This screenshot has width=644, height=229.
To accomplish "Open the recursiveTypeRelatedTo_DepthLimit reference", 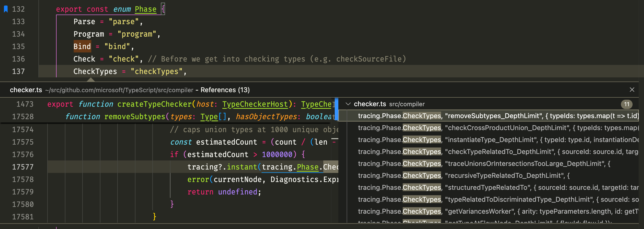I will 493,176.
